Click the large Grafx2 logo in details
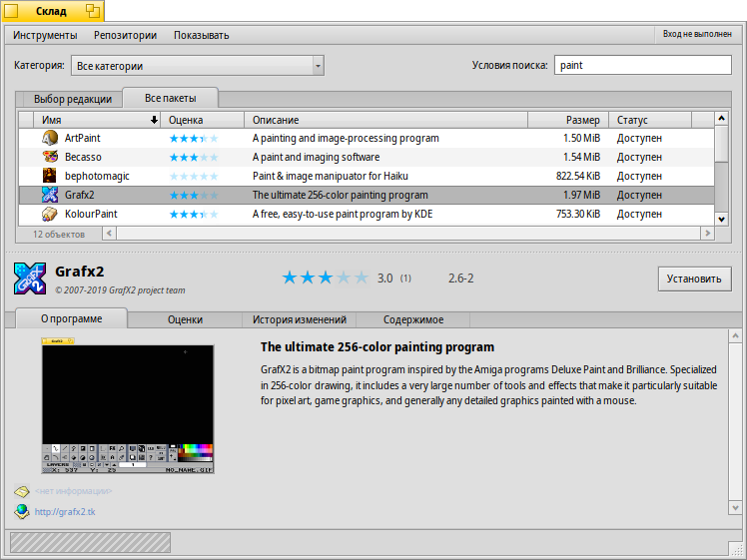The height and width of the screenshot is (560, 747). click(x=29, y=278)
